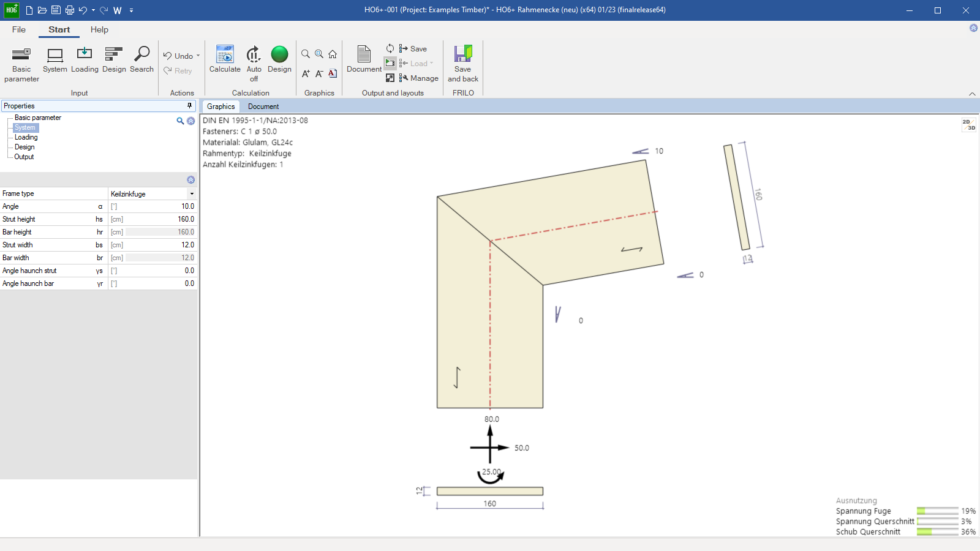Click Save and back FRILO icon
This screenshot has width=980, height=551.
pyautogui.click(x=463, y=64)
